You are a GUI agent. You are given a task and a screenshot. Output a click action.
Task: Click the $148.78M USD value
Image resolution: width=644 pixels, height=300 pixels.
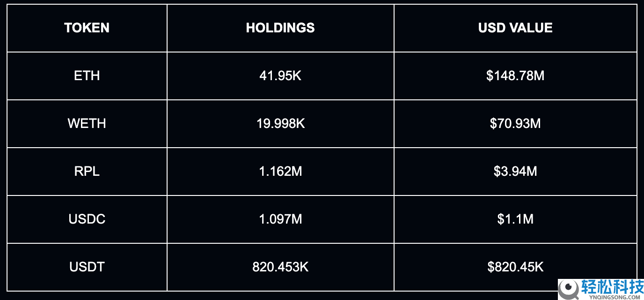(x=515, y=76)
